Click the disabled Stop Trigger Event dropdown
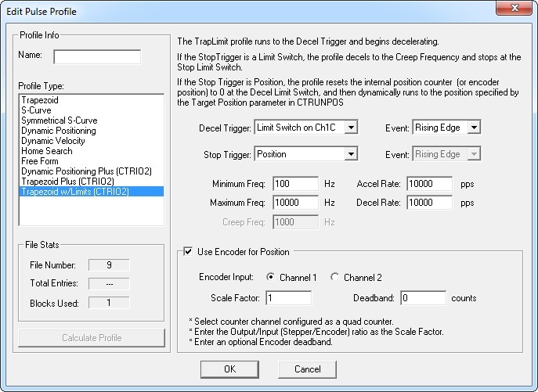This screenshot has height=392, width=538. pos(446,154)
